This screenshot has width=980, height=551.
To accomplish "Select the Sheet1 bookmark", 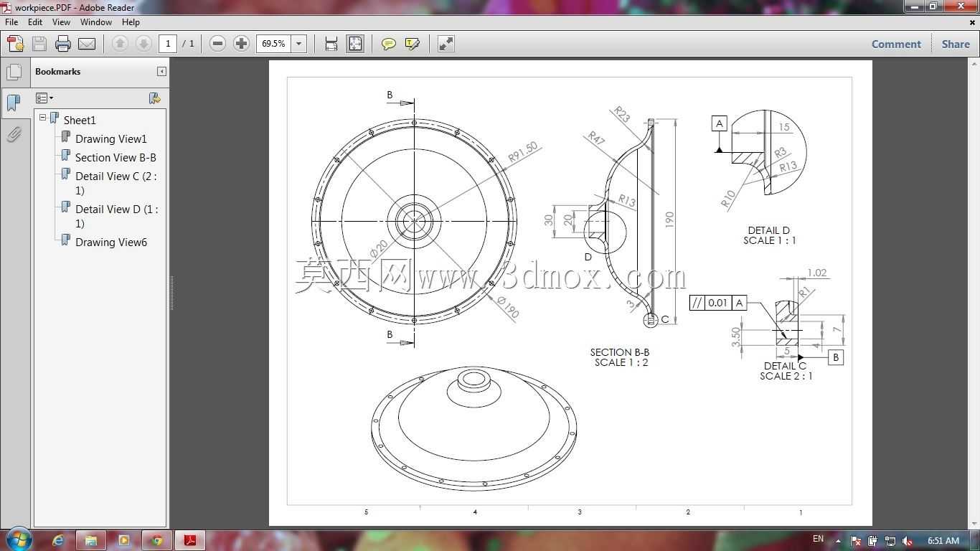I will pos(80,120).
